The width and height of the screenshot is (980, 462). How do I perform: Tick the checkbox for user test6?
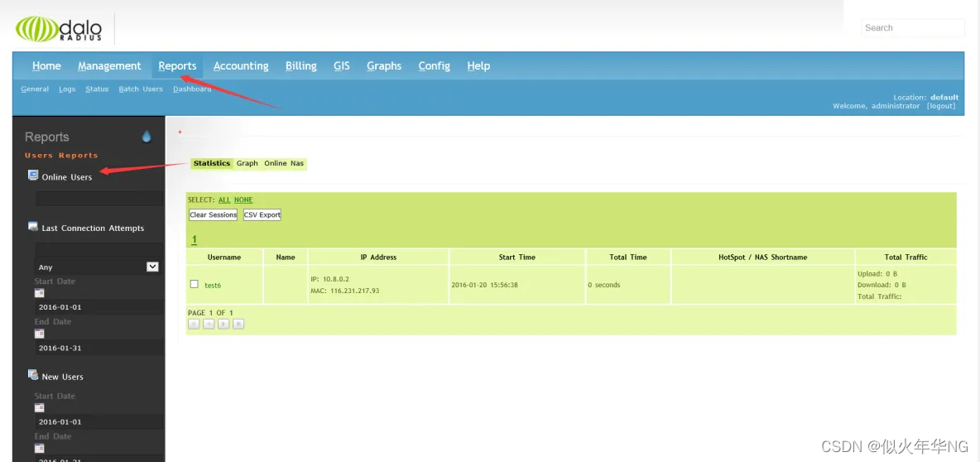point(195,285)
